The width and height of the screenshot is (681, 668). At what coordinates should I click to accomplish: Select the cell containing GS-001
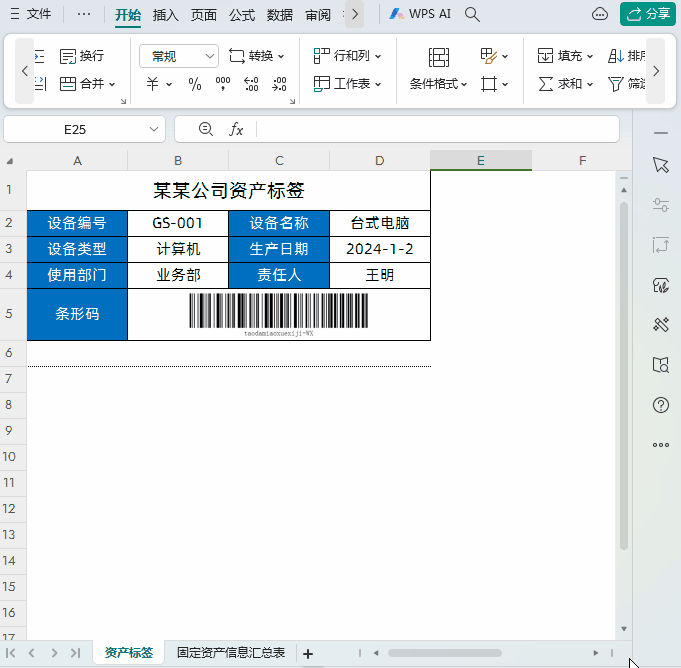pyautogui.click(x=178, y=223)
